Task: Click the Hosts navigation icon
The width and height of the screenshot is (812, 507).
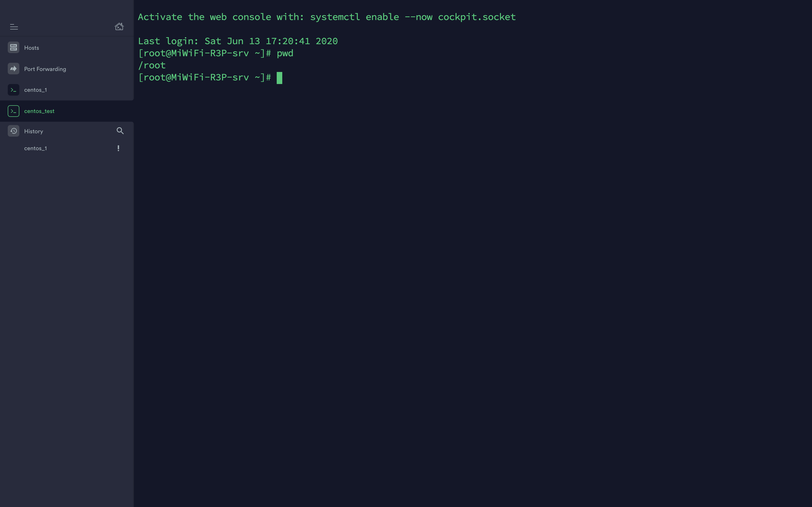Action: (14, 47)
